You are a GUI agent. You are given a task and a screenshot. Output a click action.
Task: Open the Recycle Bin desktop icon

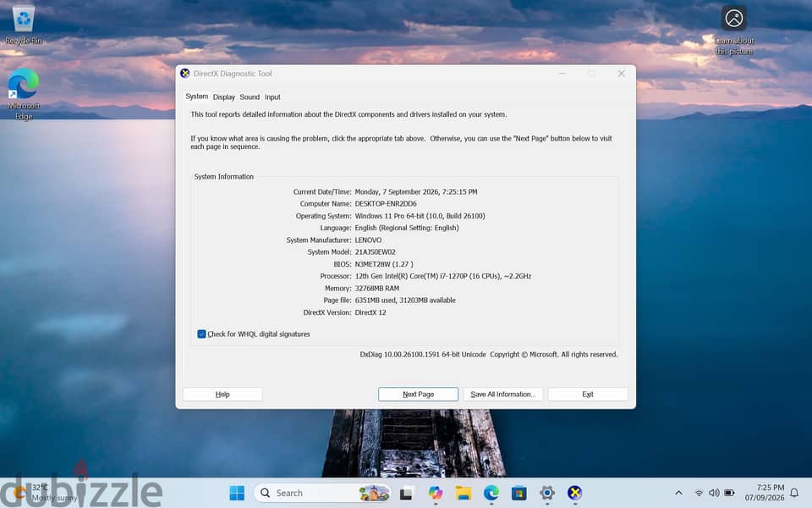tap(24, 25)
